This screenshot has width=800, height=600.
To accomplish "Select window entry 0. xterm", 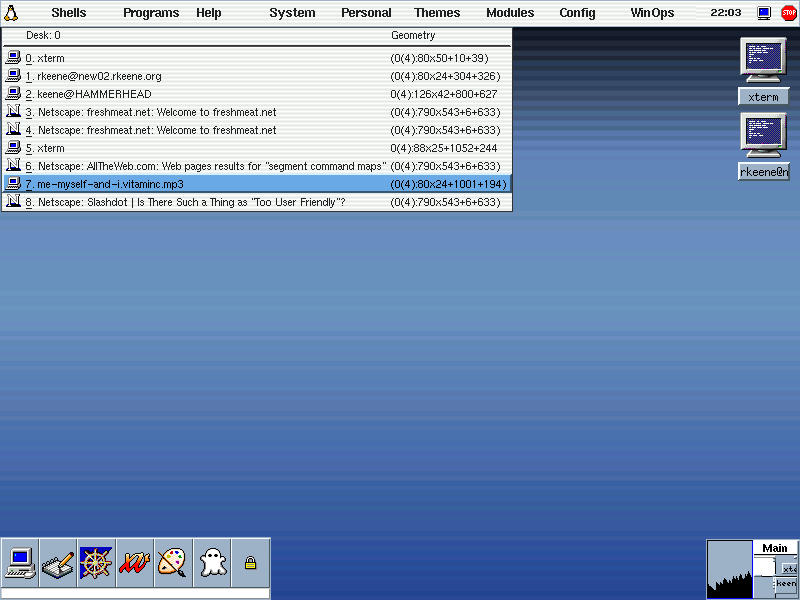I will pos(257,58).
